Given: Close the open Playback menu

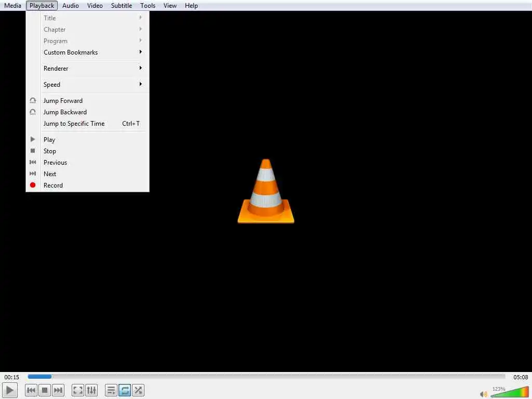Looking at the screenshot, I should tap(42, 5).
